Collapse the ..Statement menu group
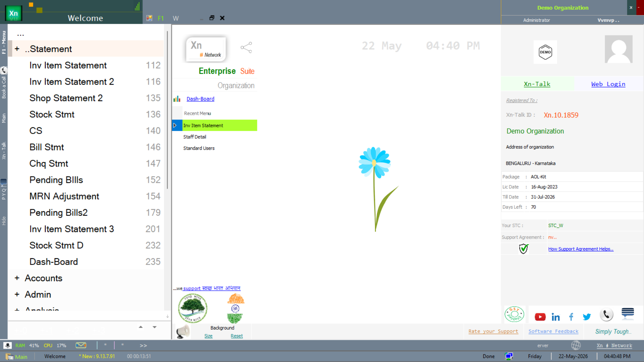644x362 pixels. 17,49
